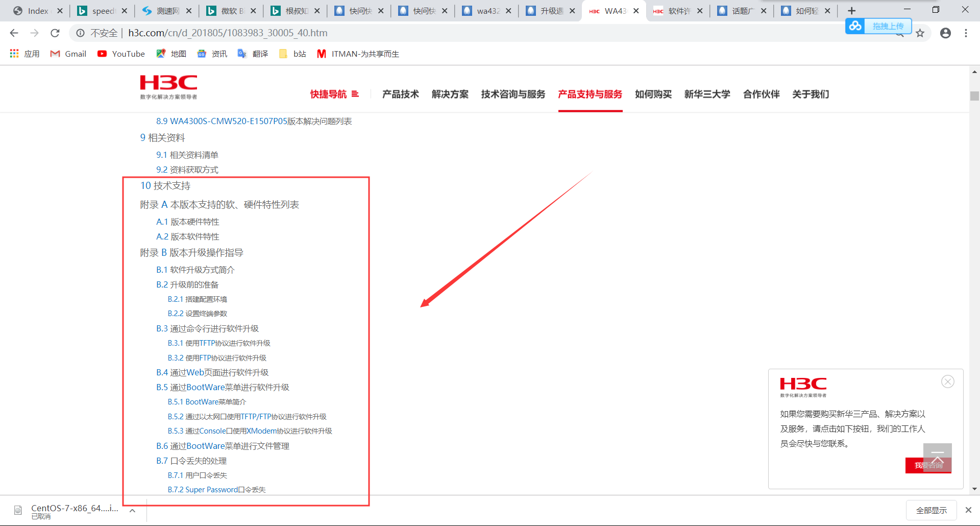Open the 资讯 news bookmark
Viewport: 980px width, 526px height.
tap(212, 54)
